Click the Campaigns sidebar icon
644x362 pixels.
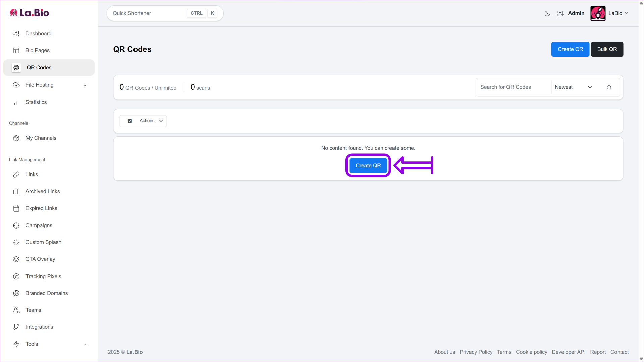[x=16, y=225]
